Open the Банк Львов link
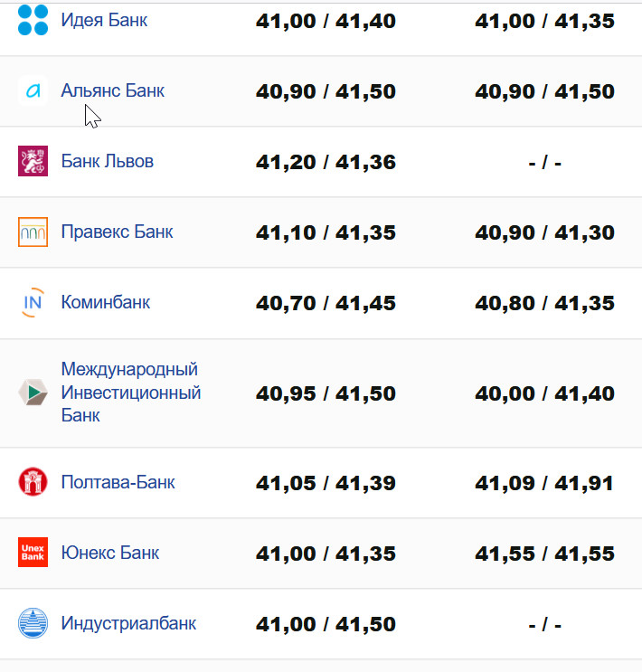 (107, 161)
